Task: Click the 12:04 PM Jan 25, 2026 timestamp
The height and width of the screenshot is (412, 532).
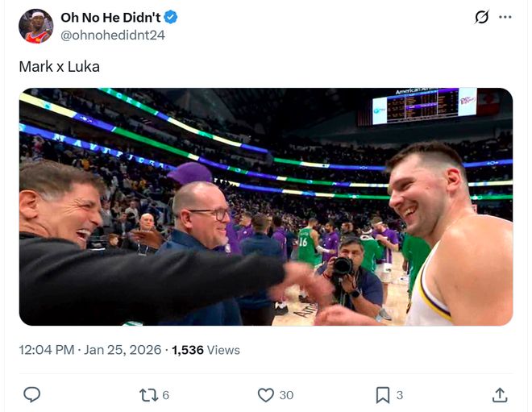Action: coord(88,350)
